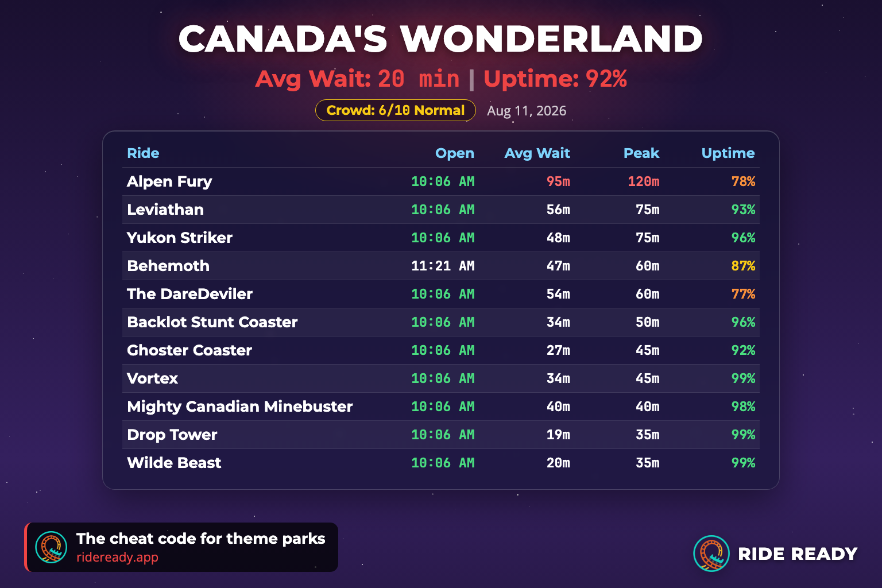Click Alpen Fury's 120m peak wait

(643, 181)
